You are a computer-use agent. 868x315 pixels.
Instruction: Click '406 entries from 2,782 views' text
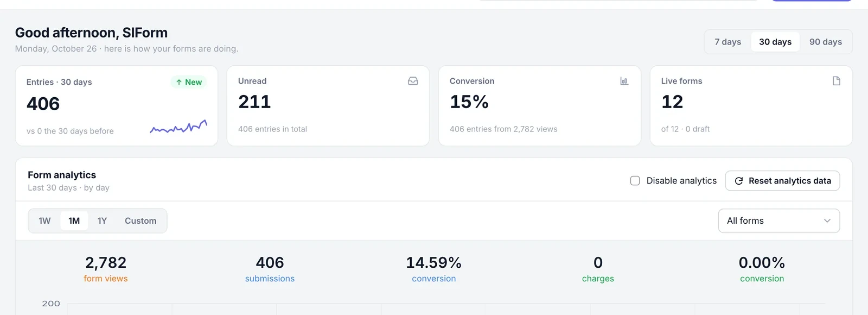(503, 129)
